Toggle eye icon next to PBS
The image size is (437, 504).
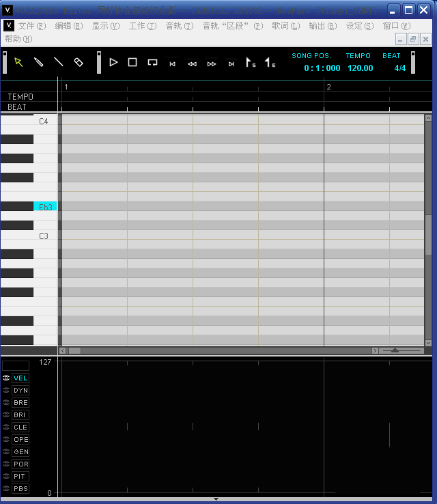pyautogui.click(x=6, y=488)
